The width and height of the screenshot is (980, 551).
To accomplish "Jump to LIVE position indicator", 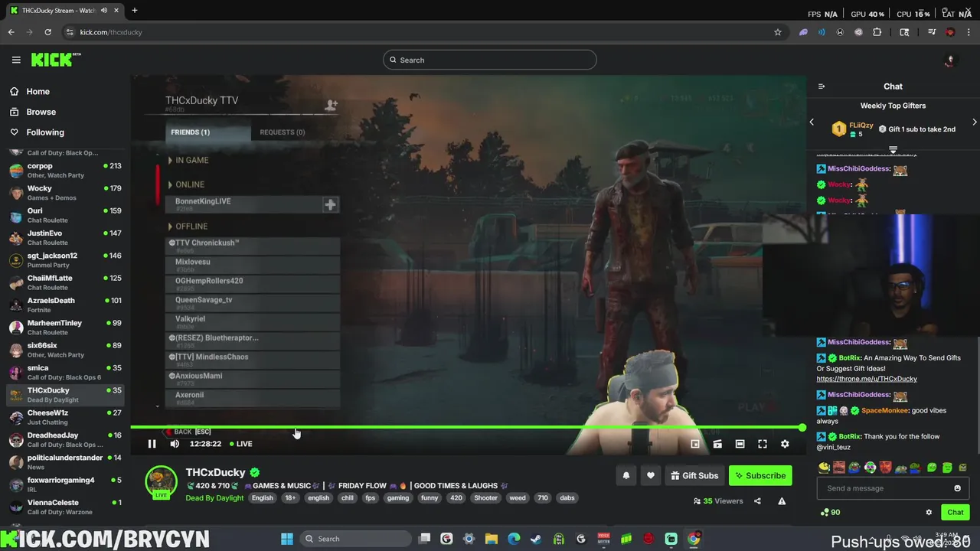I will tap(241, 444).
